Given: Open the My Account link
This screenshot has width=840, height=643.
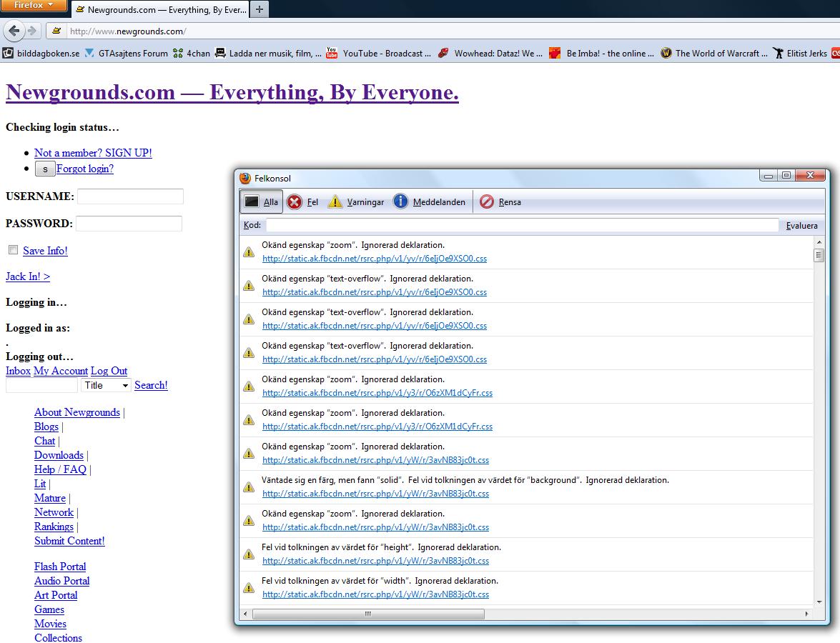Looking at the screenshot, I should 61,371.
